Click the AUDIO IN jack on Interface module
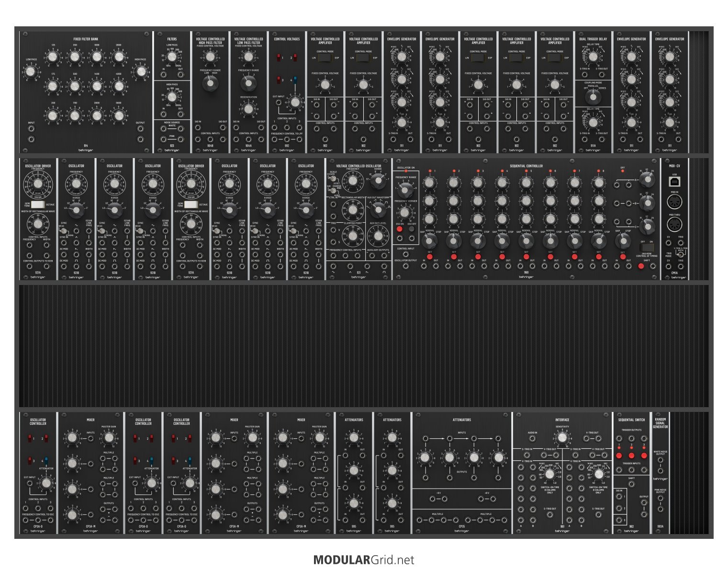Viewport: 728px width, 570px height. click(532, 438)
